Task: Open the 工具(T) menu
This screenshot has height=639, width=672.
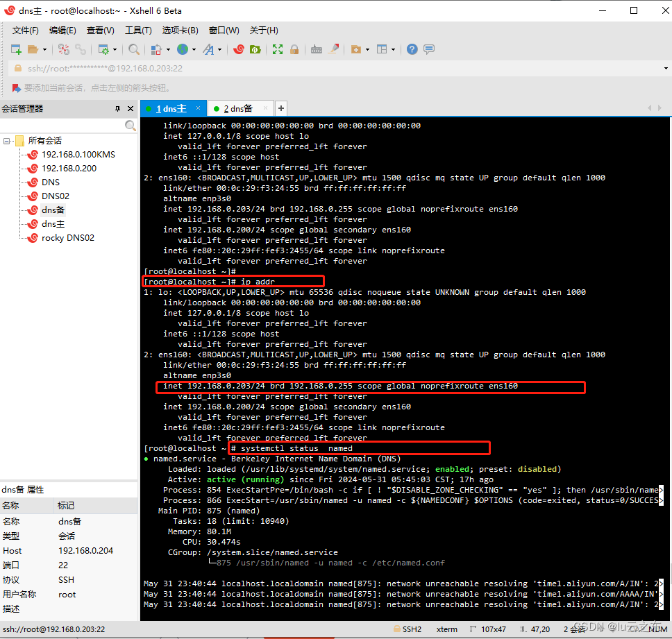Action: click(138, 31)
